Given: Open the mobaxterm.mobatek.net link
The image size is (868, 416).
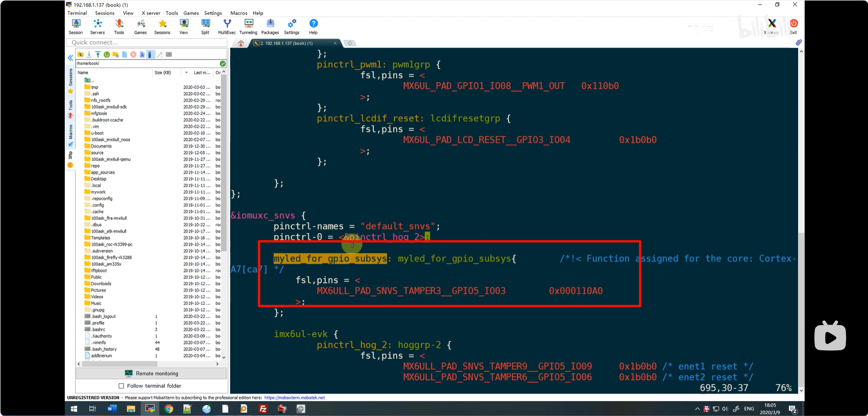Looking at the screenshot, I should coord(294,398).
